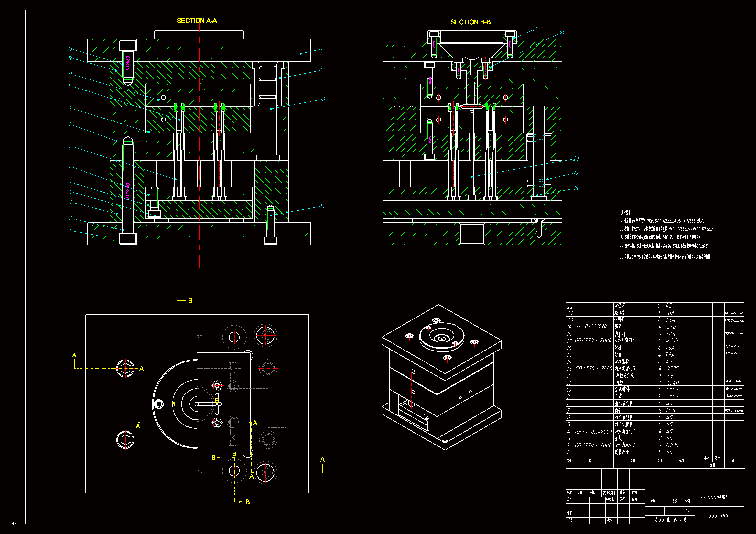Image resolution: width=756 pixels, height=534 pixels.
Task: Select the top B section arrow label in plan view
Action: point(190,301)
